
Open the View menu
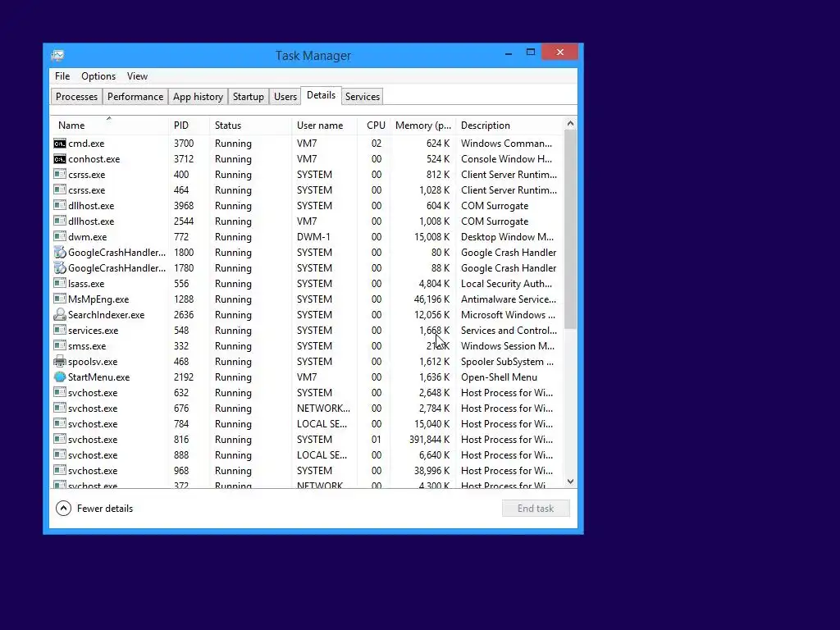point(137,76)
